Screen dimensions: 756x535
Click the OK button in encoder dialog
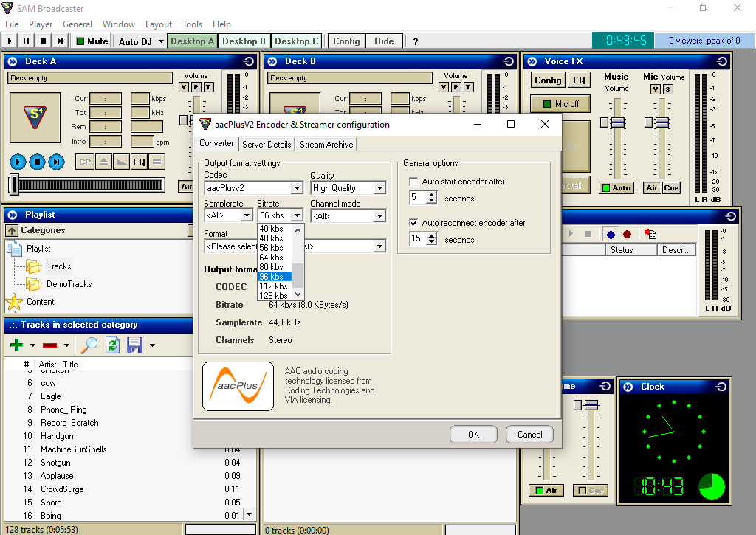[x=473, y=435]
